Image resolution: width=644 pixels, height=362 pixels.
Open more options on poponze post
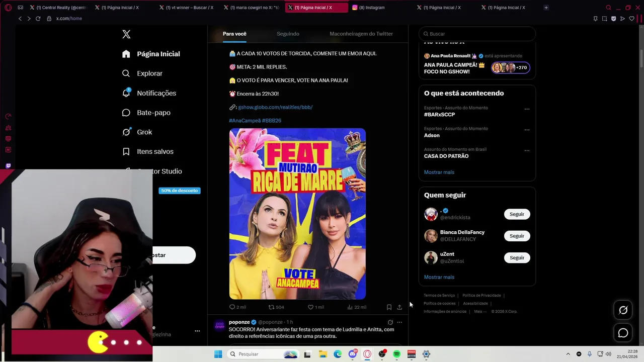pyautogui.click(x=399, y=322)
